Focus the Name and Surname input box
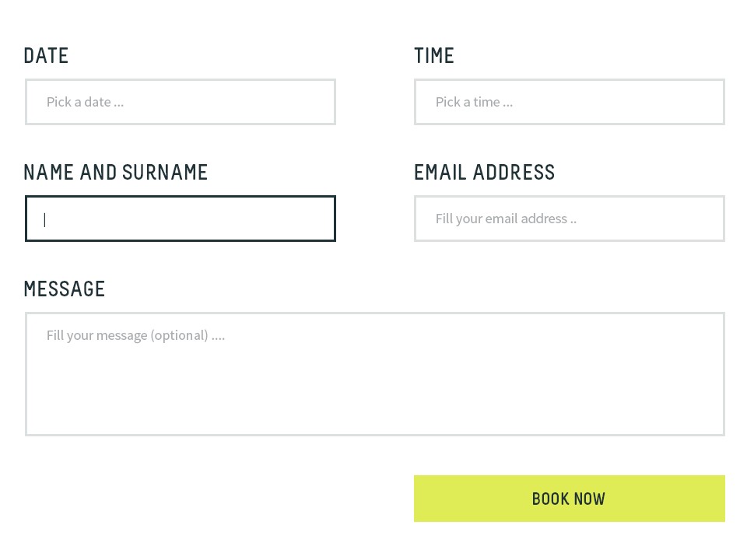 pyautogui.click(x=181, y=219)
